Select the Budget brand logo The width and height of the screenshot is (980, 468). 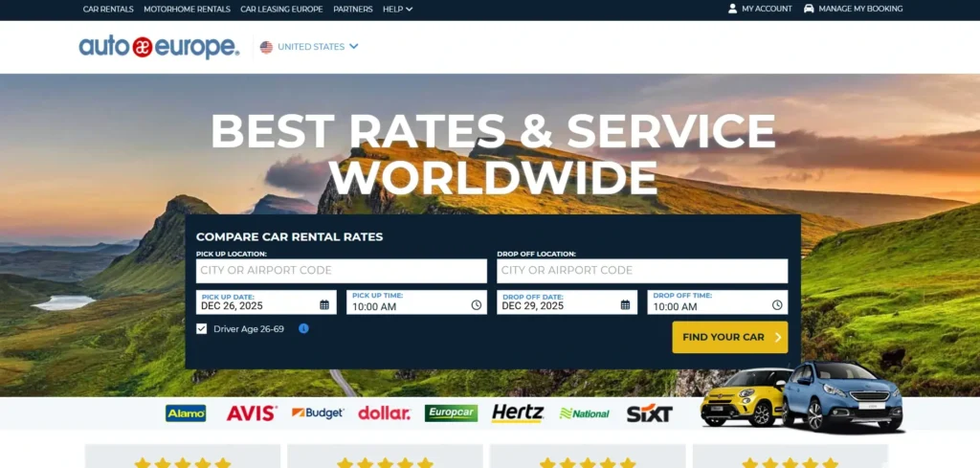(x=318, y=413)
